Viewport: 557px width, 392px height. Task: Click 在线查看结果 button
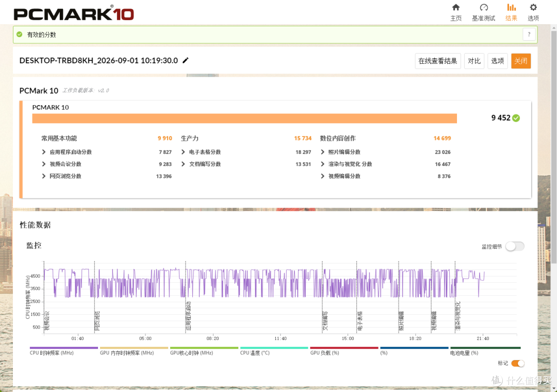[x=438, y=61]
